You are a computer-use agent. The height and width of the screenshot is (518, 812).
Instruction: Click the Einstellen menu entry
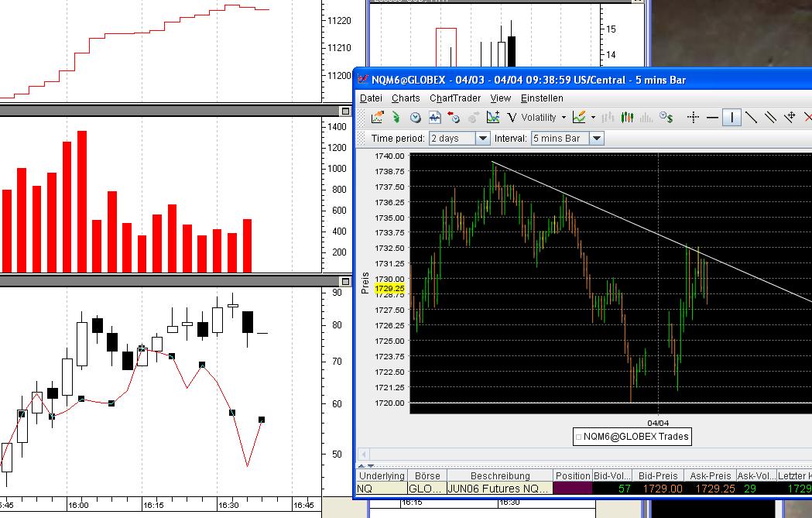click(x=541, y=98)
